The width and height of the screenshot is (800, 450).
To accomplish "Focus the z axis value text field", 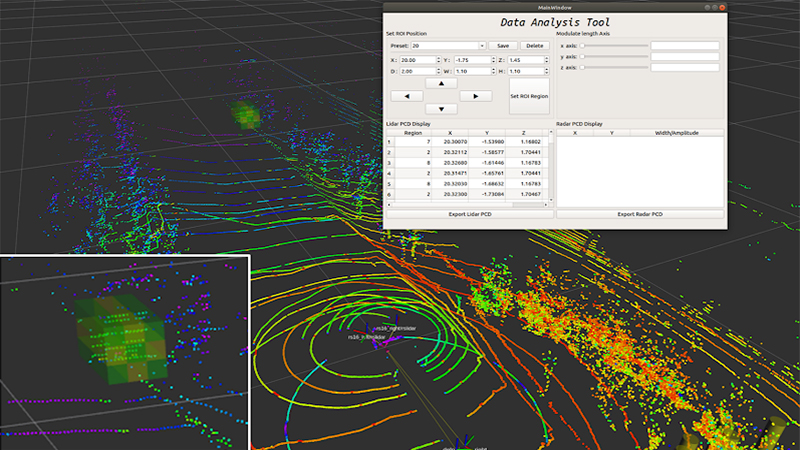I will pos(685,67).
